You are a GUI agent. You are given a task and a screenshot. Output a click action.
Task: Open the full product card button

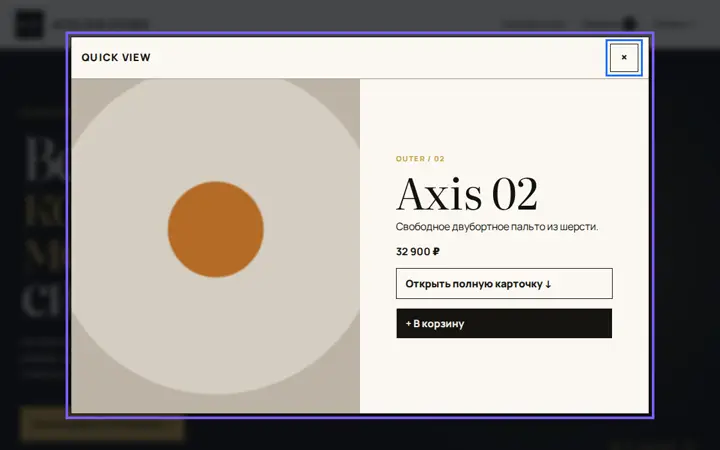(504, 283)
